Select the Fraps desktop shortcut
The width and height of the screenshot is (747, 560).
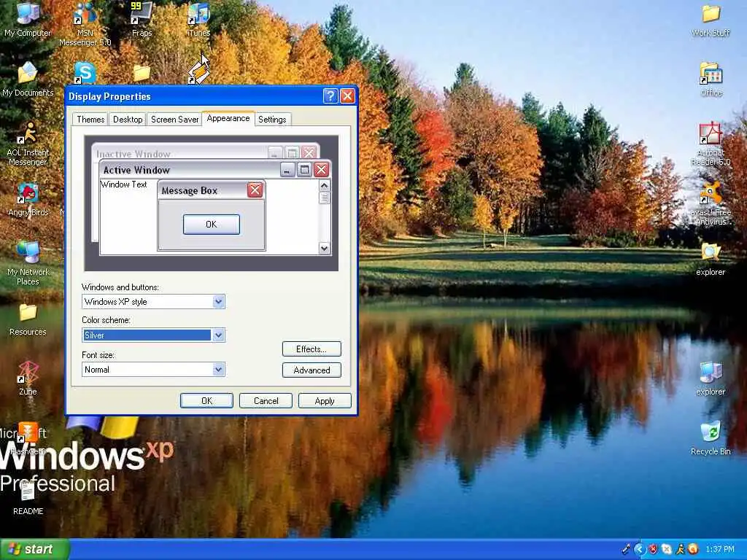(x=142, y=19)
